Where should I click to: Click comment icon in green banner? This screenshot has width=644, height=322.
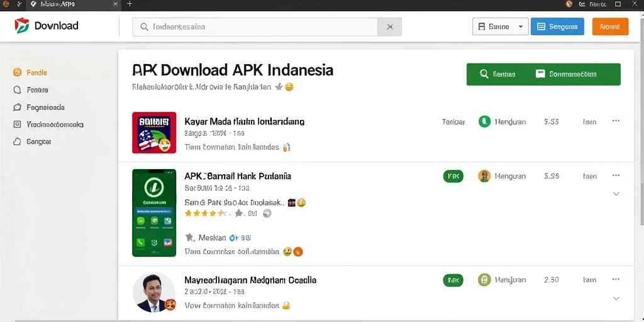click(x=540, y=74)
